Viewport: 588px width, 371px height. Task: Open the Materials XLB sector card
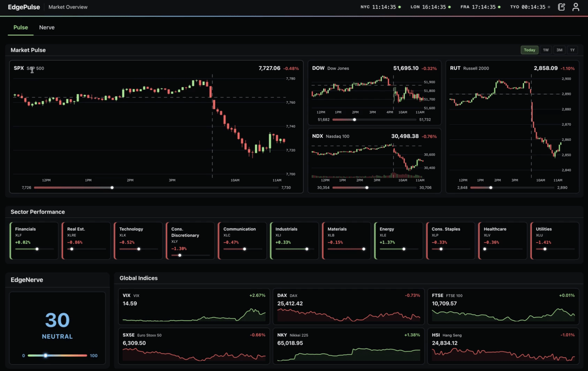(x=346, y=241)
